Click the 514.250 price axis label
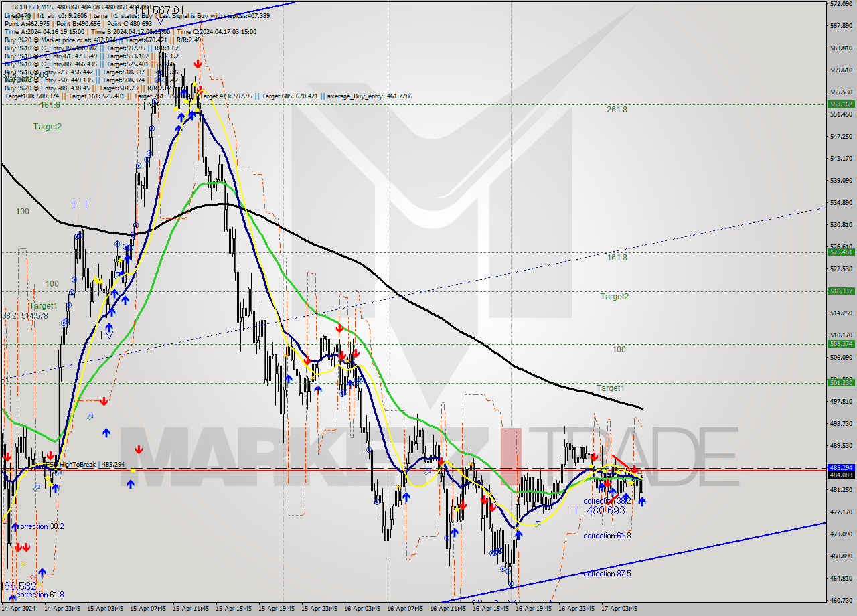The width and height of the screenshot is (857, 616). (841, 313)
